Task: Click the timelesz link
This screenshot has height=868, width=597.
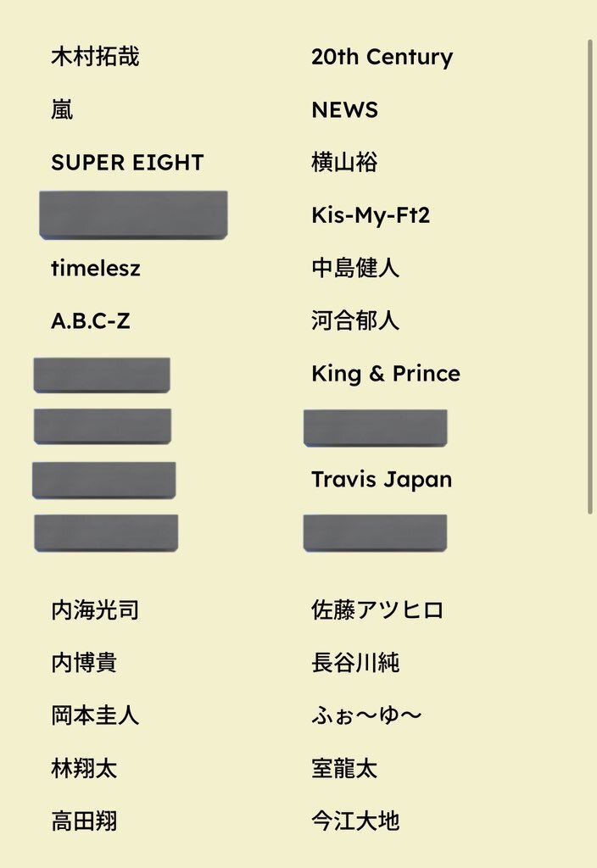Action: pyautogui.click(x=96, y=269)
